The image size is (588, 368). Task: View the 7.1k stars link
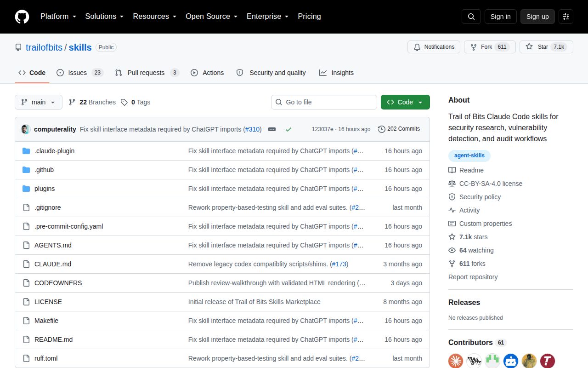pyautogui.click(x=468, y=237)
